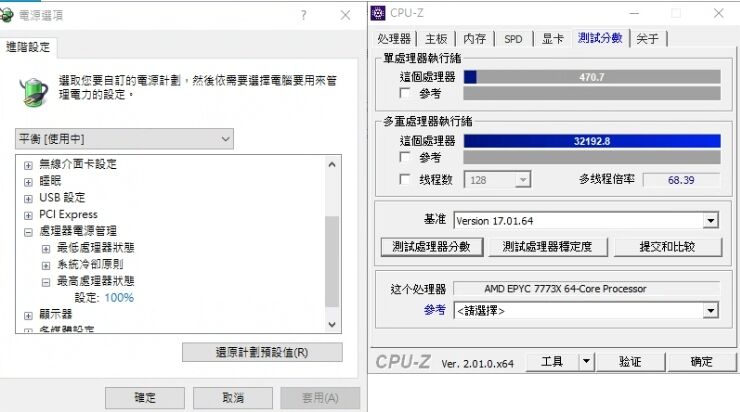Collapse the 最高處理器狀態 node

[46, 282]
